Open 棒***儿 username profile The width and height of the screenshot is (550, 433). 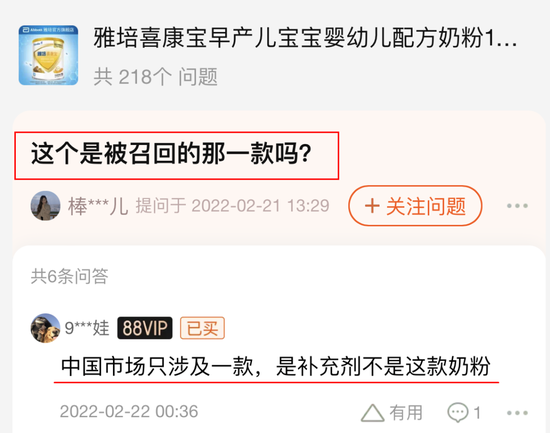pyautogui.click(x=98, y=206)
